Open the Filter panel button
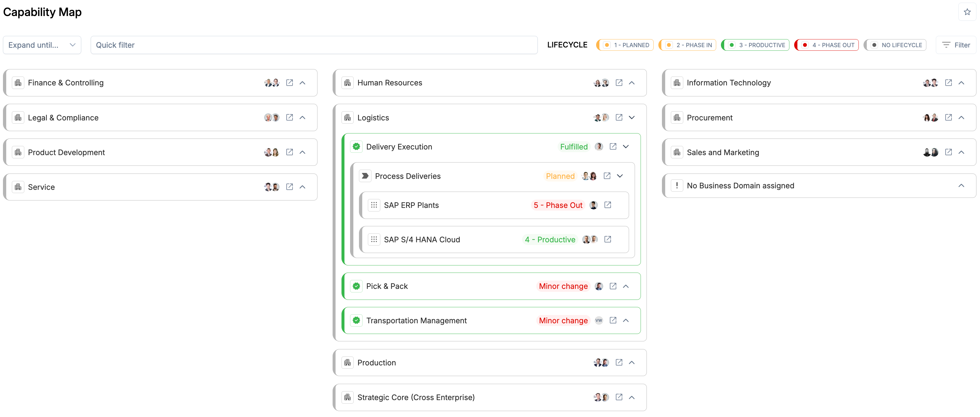This screenshot has width=980, height=417. [x=956, y=45]
